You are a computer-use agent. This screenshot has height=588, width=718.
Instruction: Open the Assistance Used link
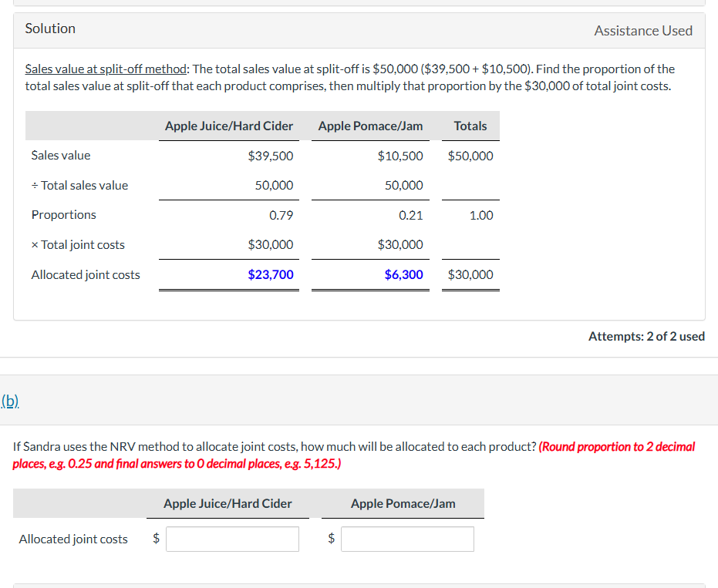643,30
